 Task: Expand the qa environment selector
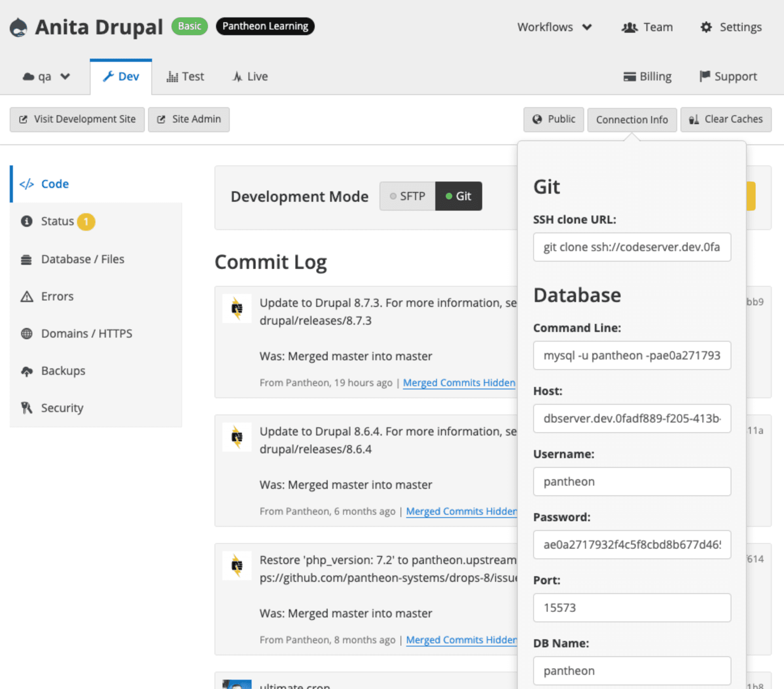(x=46, y=76)
